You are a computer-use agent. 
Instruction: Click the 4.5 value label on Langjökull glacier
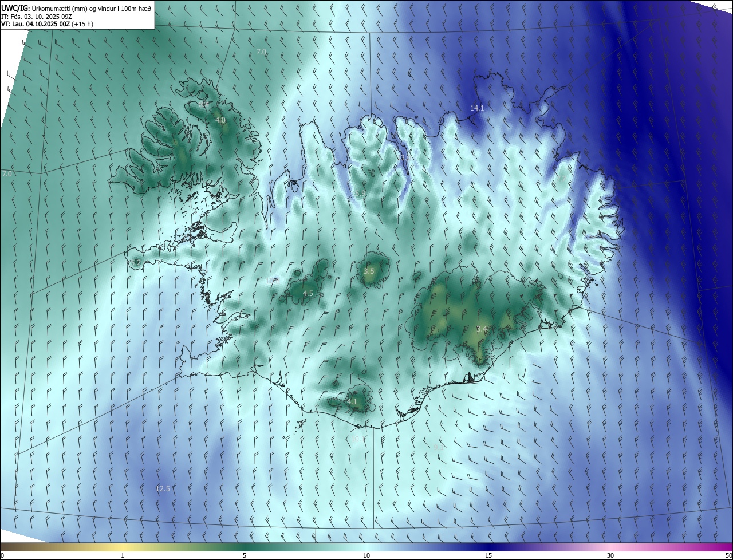click(x=308, y=293)
